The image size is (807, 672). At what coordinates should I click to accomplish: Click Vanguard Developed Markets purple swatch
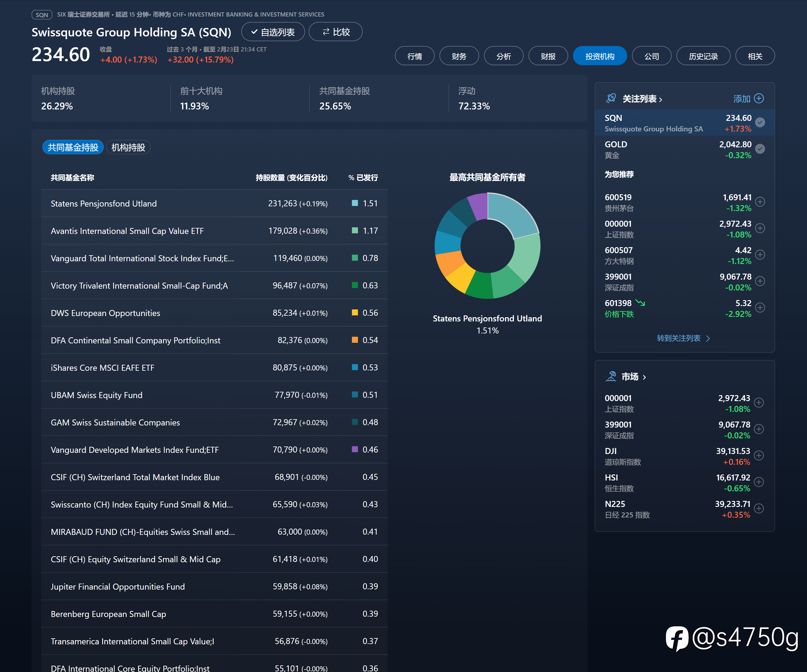coord(355,449)
